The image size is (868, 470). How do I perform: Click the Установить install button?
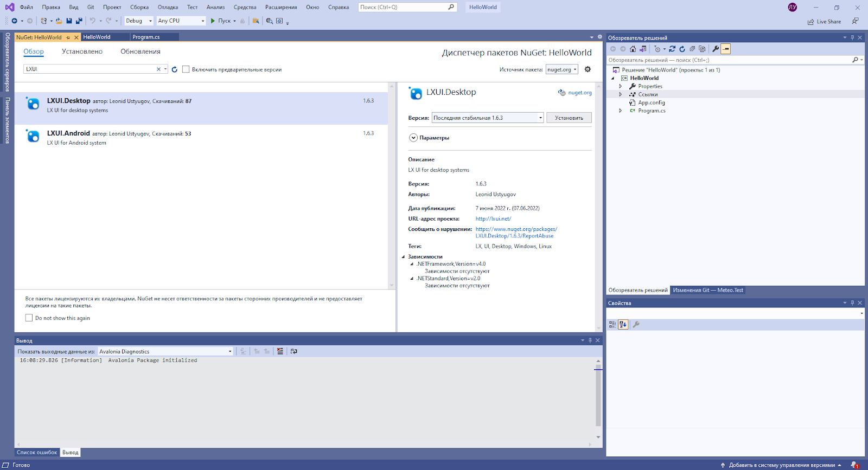(x=569, y=118)
